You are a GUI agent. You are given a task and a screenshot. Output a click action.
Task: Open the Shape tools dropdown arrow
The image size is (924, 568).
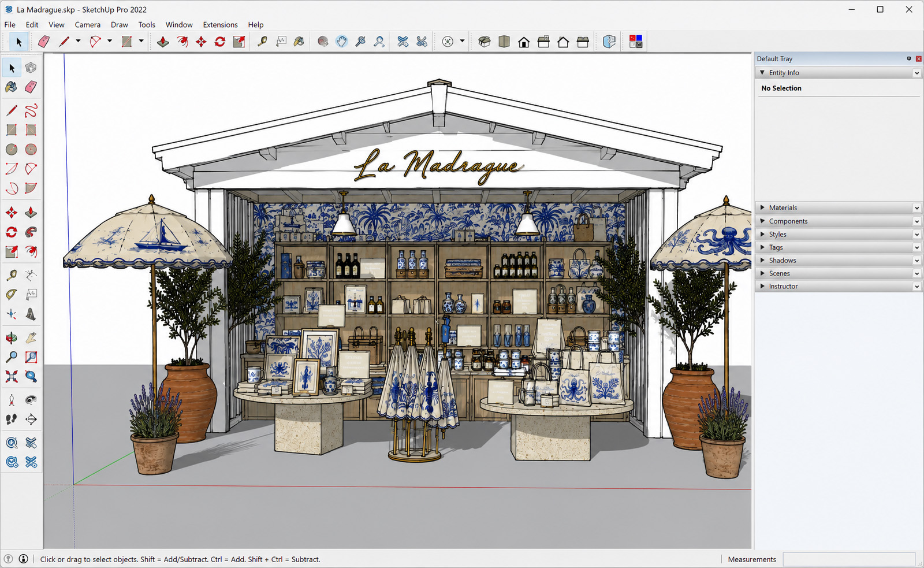pos(141,42)
